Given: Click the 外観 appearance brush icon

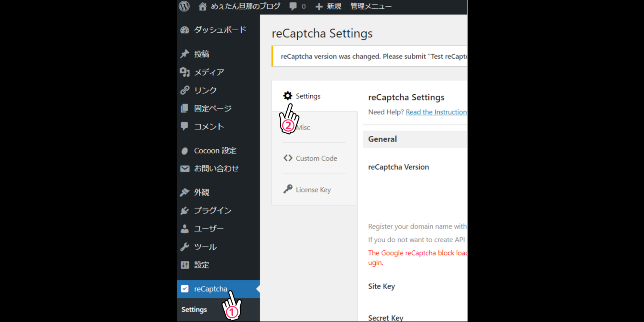Looking at the screenshot, I should pyautogui.click(x=185, y=192).
